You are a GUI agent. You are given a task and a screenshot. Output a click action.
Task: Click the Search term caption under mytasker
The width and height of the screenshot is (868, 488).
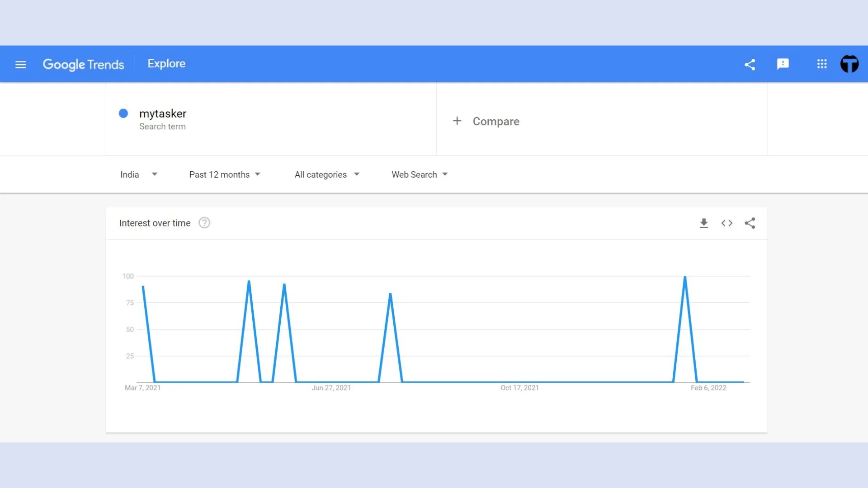click(x=162, y=127)
